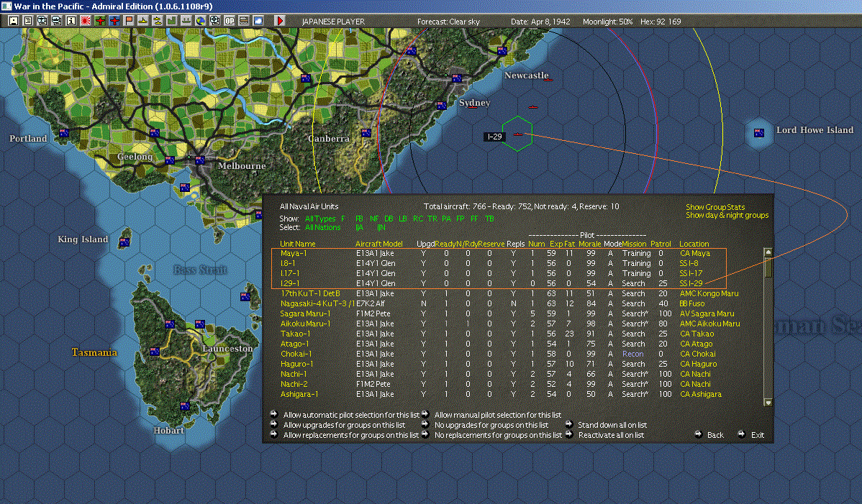The height and width of the screenshot is (504, 862).
Task: Toggle the RC aircraft type filter
Action: click(418, 219)
